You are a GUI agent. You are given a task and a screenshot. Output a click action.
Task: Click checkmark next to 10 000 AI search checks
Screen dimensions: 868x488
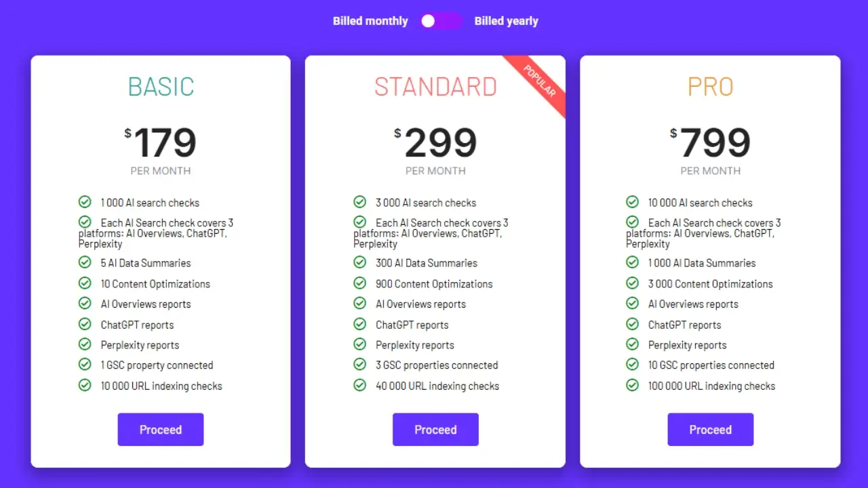[x=632, y=202]
